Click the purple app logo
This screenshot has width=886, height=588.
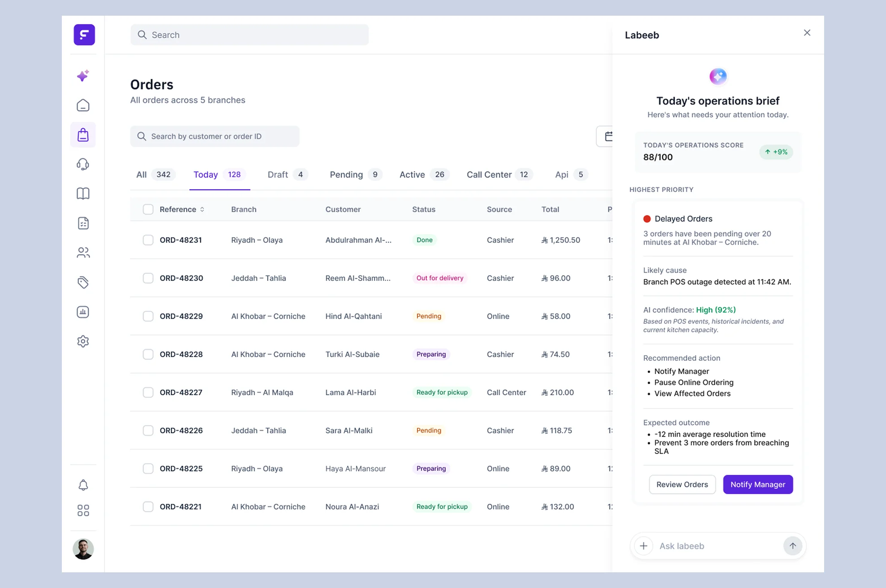(84, 35)
